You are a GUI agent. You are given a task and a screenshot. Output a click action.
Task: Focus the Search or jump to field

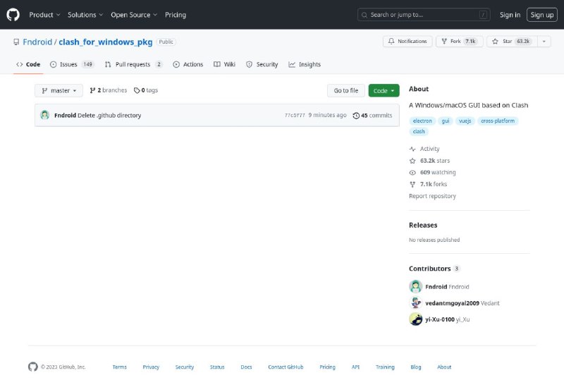[424, 15]
